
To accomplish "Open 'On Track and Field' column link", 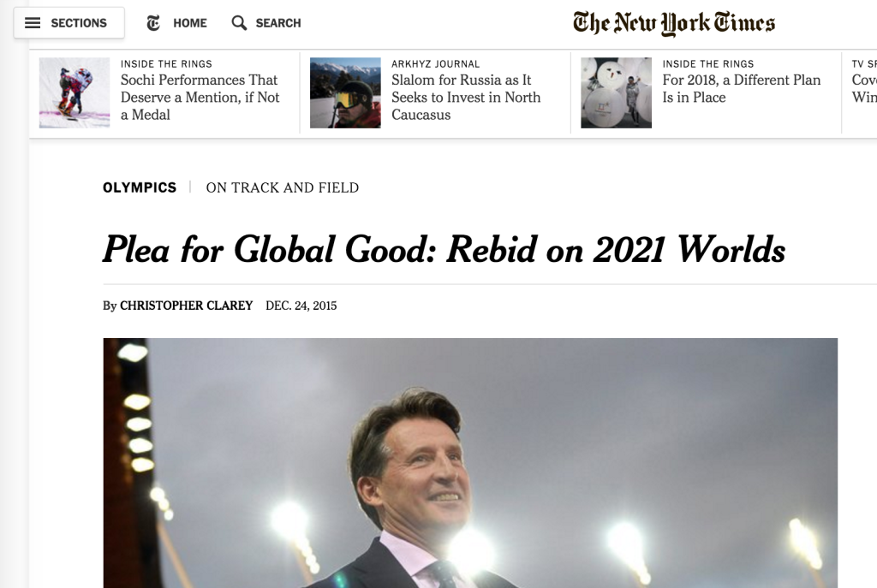I will click(283, 187).
